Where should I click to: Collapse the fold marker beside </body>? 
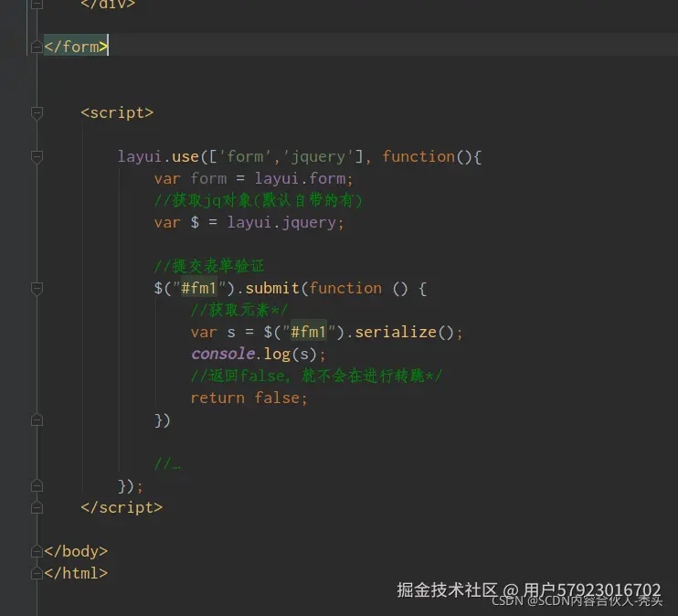pos(37,551)
